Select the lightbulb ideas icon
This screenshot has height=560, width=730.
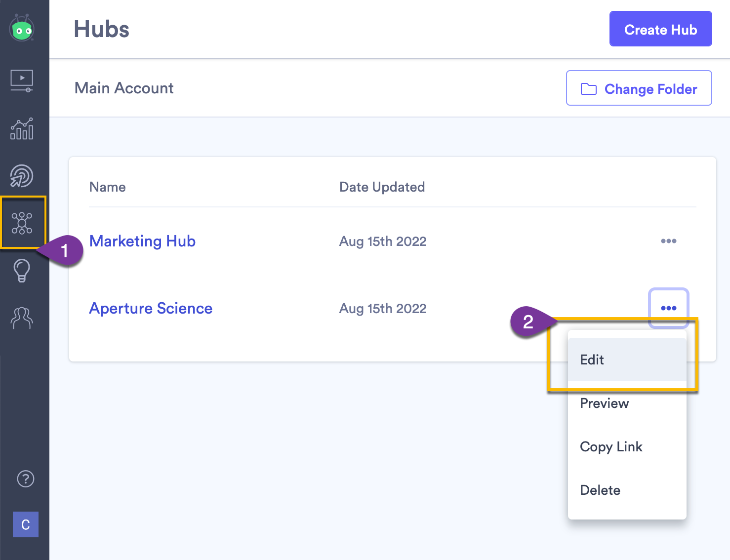(22, 271)
